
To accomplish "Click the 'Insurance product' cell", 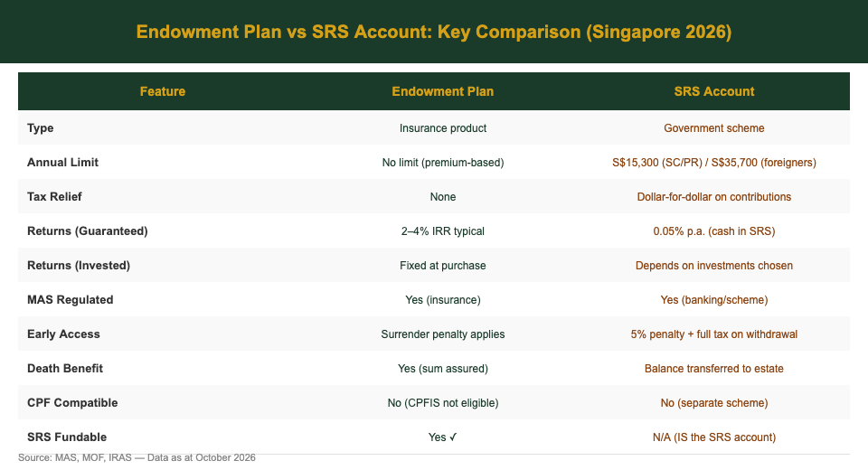I will 443,127.
